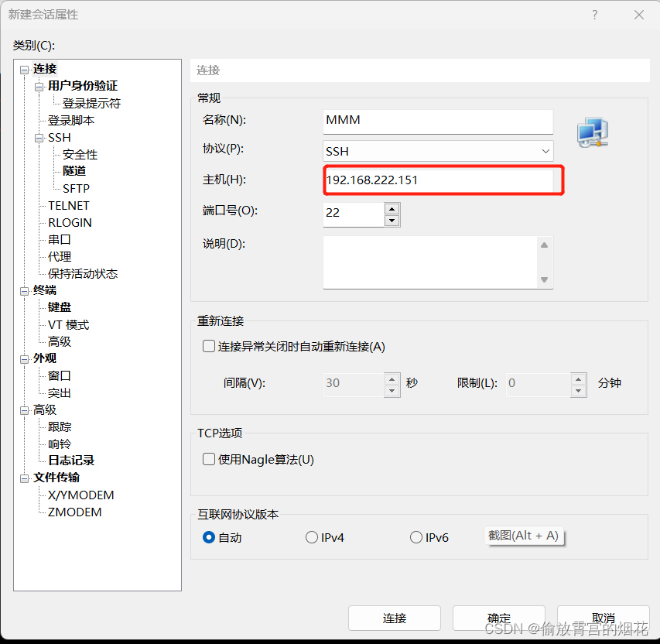Select the SSH tree item
Image resolution: width=660 pixels, height=644 pixels.
click(x=60, y=138)
